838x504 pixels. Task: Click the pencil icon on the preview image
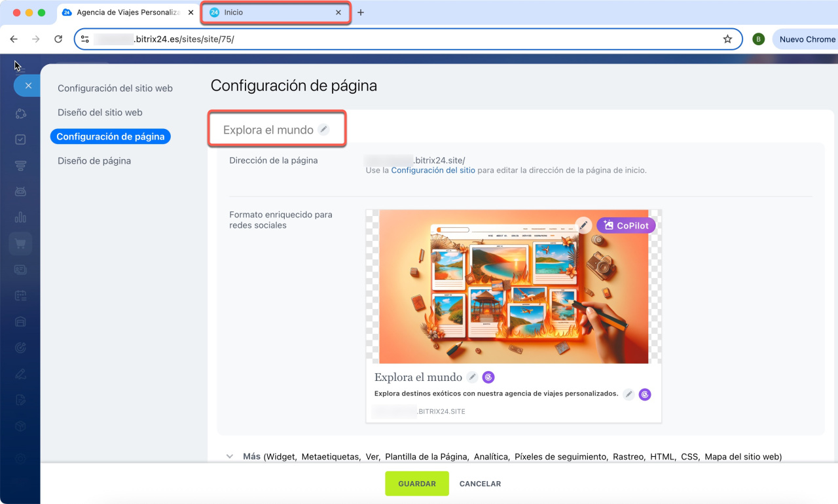pos(584,225)
